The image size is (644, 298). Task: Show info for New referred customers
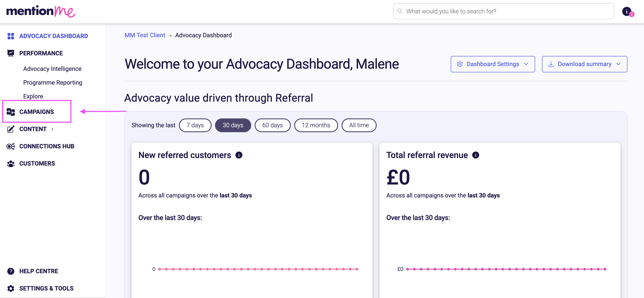239,155
